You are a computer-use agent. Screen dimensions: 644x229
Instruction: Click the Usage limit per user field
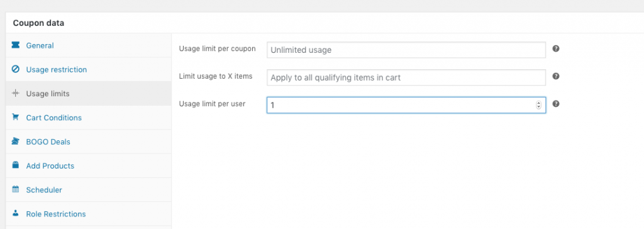(406, 105)
